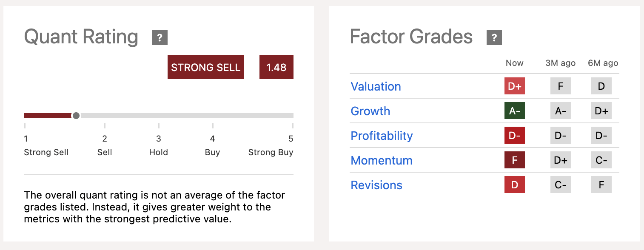Click the Factor Grades help icon
Image resolution: width=644 pixels, height=250 pixels.
[494, 37]
